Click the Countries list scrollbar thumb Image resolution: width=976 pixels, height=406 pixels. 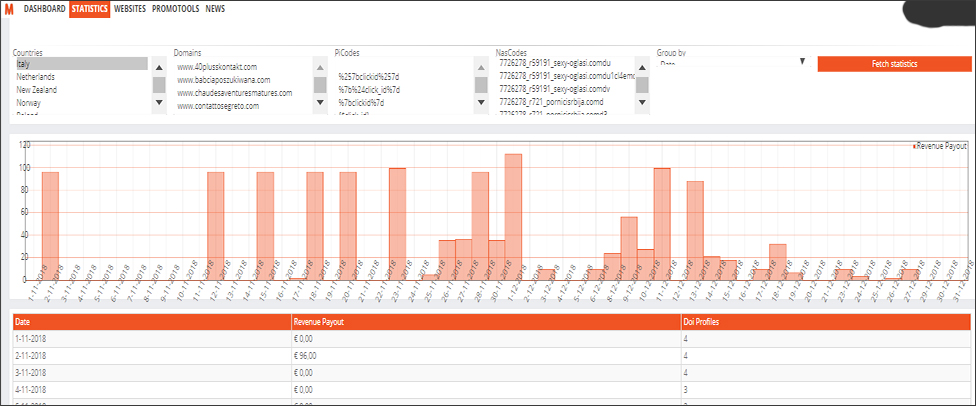tap(159, 85)
